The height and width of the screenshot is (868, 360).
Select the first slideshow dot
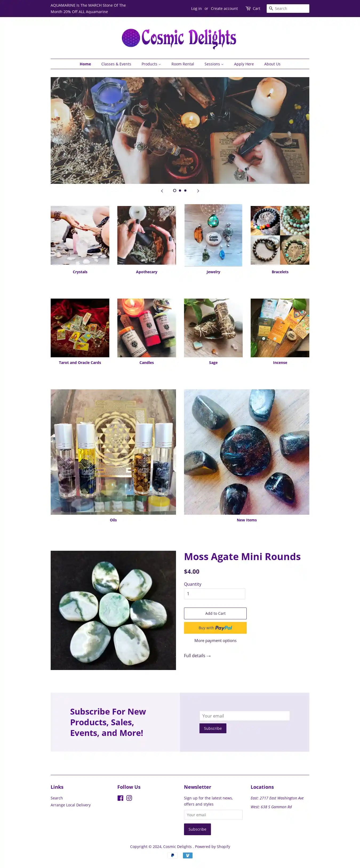point(174,190)
